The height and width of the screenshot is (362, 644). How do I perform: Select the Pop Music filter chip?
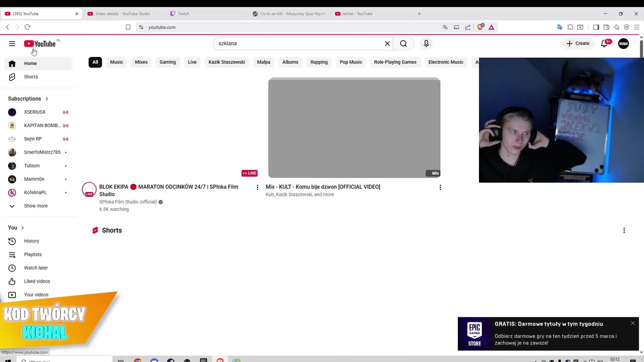(x=351, y=62)
